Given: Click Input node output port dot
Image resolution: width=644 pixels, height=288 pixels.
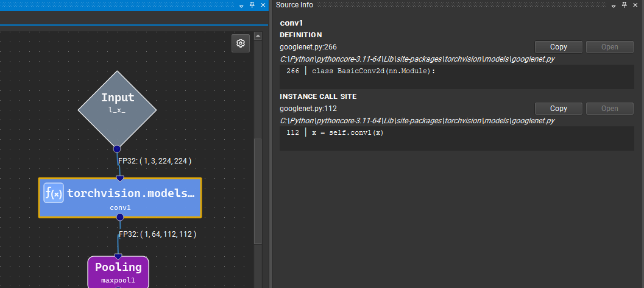Looking at the screenshot, I should pos(117,149).
